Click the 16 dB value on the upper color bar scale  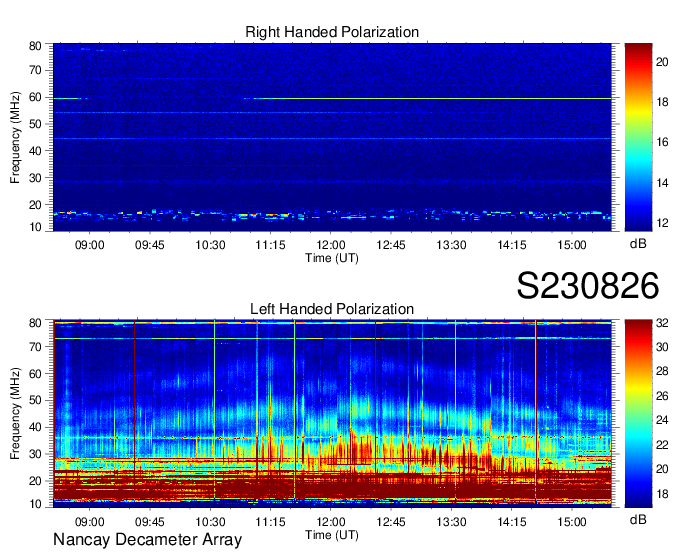pos(662,143)
